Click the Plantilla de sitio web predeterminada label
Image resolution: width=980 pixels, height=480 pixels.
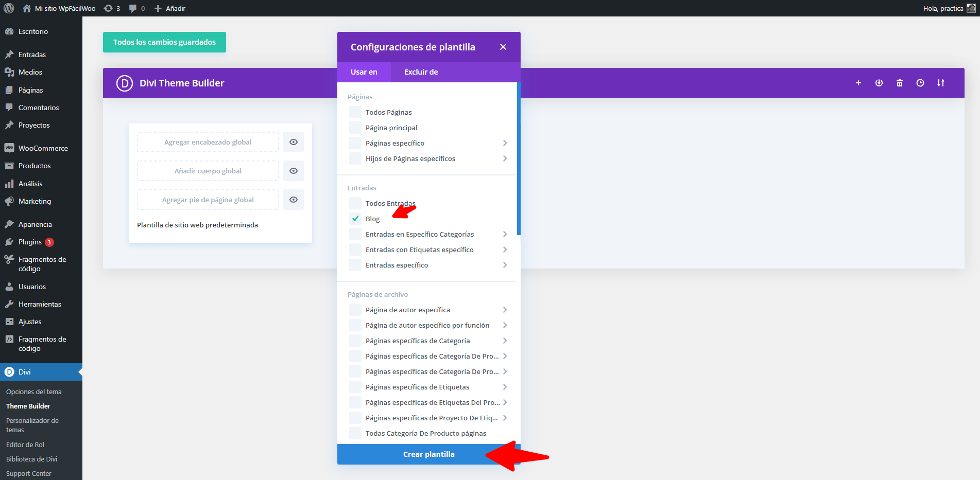(x=198, y=225)
